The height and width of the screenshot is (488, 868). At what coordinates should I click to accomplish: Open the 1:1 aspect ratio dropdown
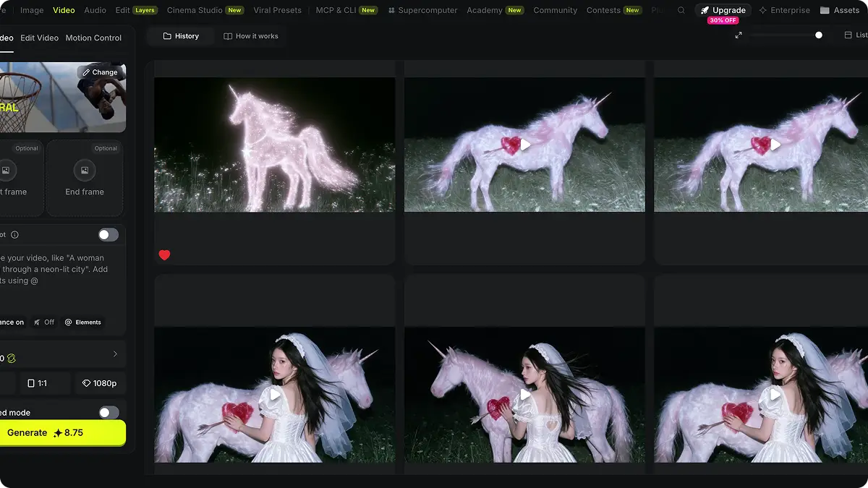[x=45, y=383]
